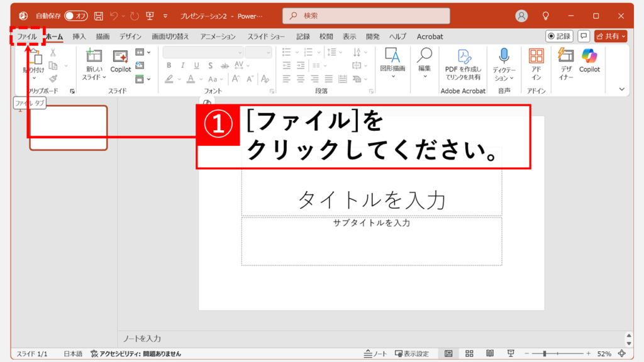The image size is (644, 362).
Task: Switch to the デザイン ribbon tab
Action: pos(130,36)
